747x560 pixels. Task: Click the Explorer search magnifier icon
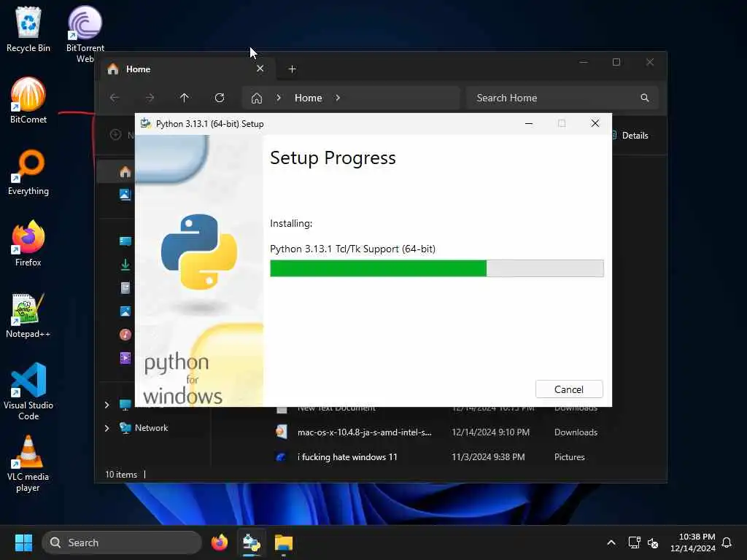pyautogui.click(x=645, y=98)
